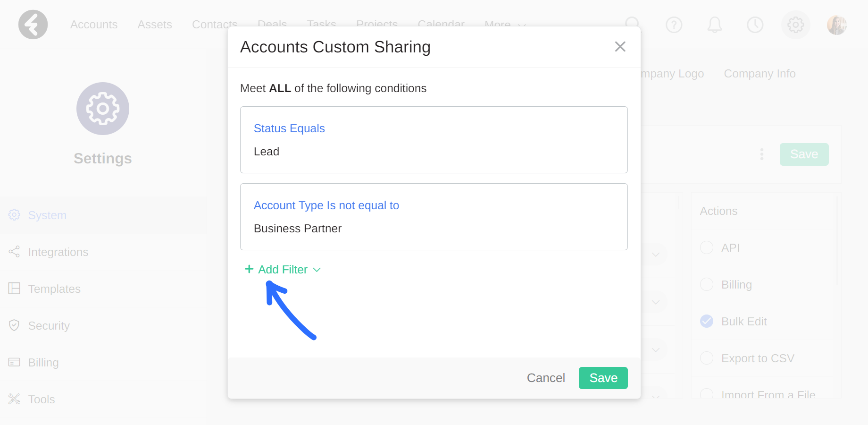Click the Integrations share icon

[x=14, y=252]
